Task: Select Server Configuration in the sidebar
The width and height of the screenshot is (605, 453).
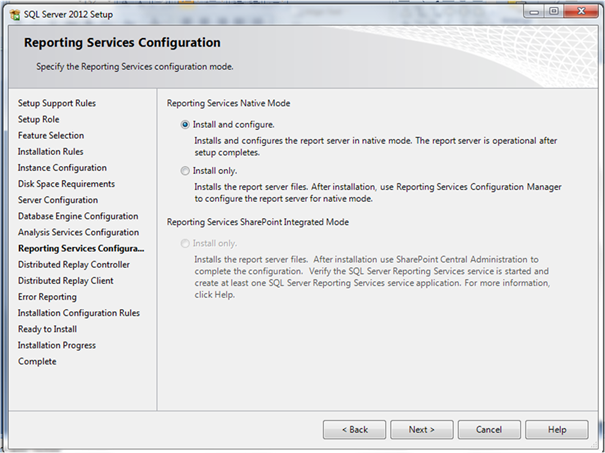Action: [58, 200]
